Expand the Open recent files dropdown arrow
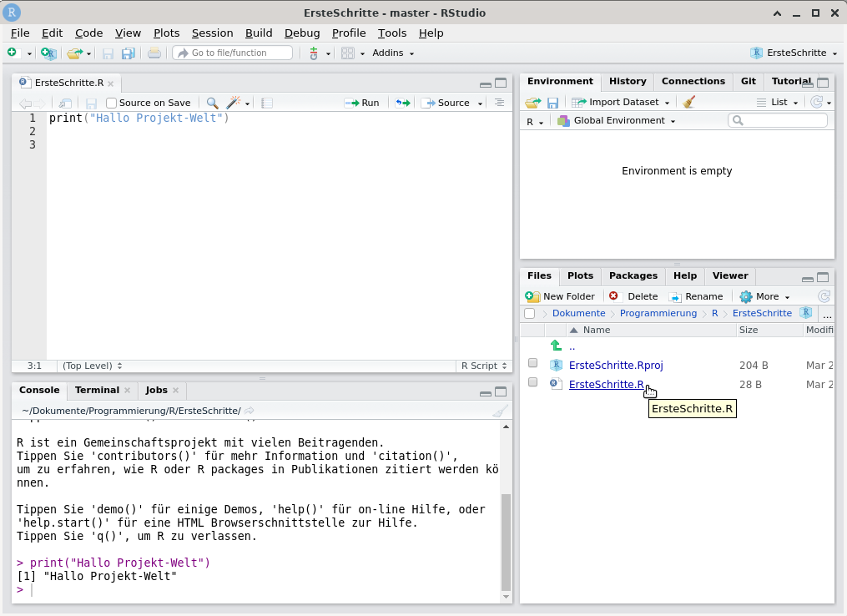The height and width of the screenshot is (616, 847). point(88,53)
